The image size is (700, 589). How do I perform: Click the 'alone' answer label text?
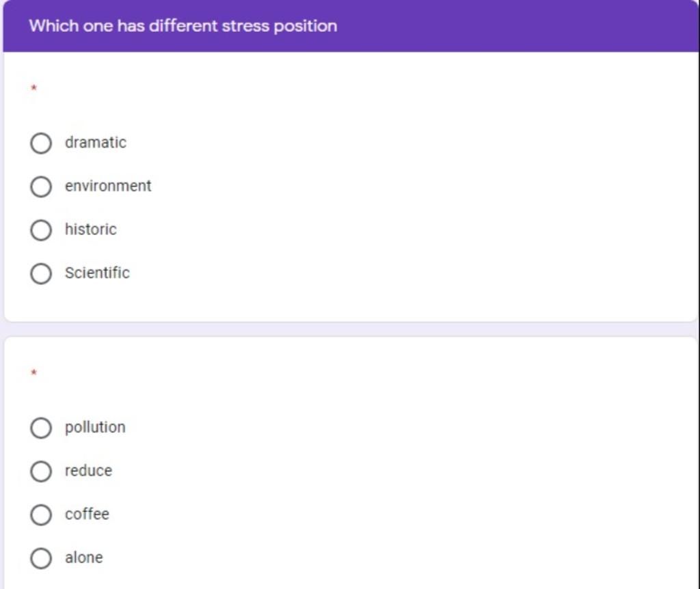(x=84, y=558)
